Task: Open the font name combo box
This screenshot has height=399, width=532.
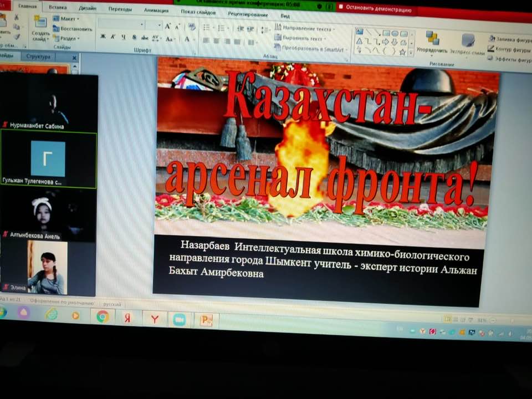Action: [x=121, y=24]
